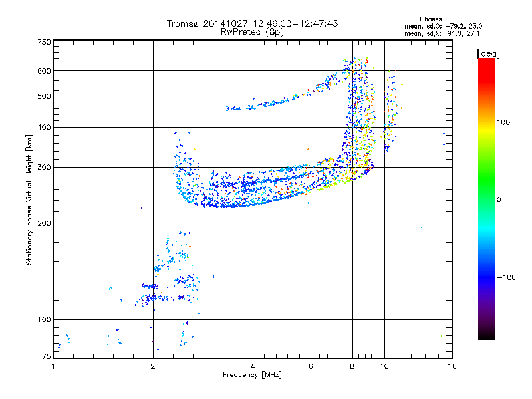Click colorbar tick label '0'

point(499,200)
